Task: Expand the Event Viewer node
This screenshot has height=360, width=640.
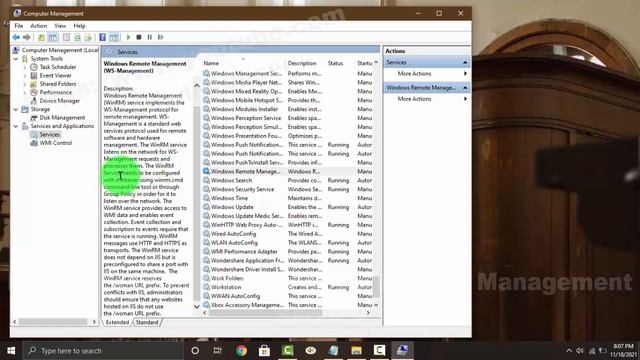Action: (25, 76)
